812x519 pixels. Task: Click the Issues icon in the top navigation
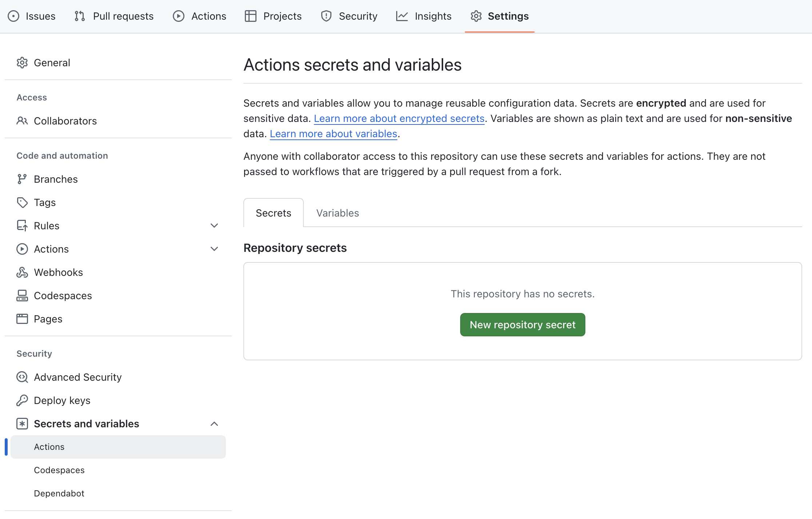pos(13,16)
